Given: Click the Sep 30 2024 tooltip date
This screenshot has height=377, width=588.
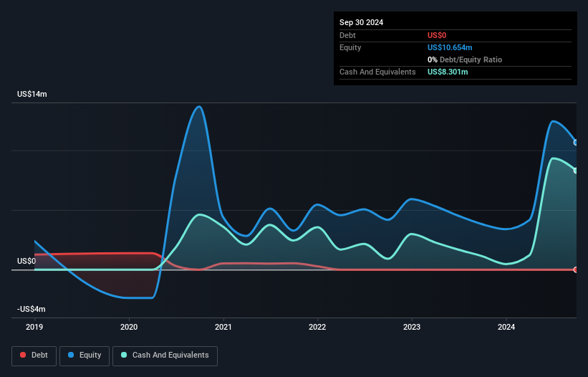Looking at the screenshot, I should tap(361, 22).
